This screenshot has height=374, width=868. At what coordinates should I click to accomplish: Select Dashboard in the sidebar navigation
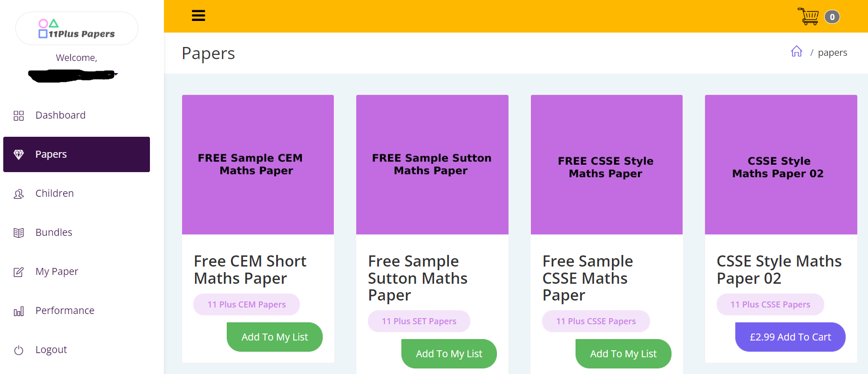[61, 115]
